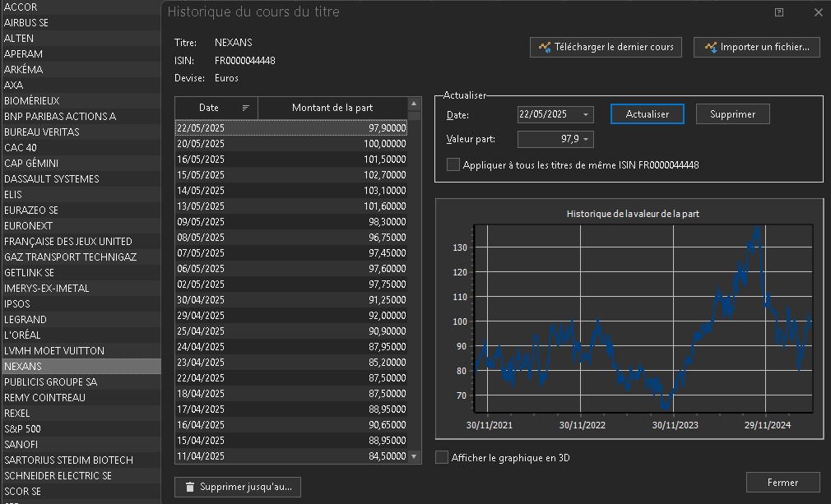The image size is (831, 504).
Task: Click the table scroll up arrow
Action: [x=414, y=104]
